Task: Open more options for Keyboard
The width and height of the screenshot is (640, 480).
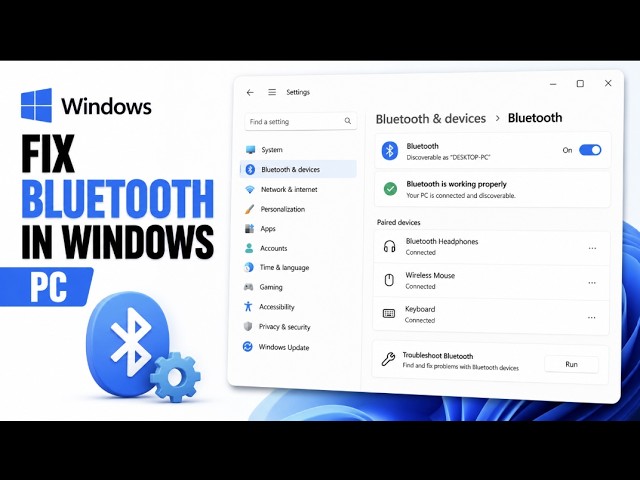Action: 591,317
